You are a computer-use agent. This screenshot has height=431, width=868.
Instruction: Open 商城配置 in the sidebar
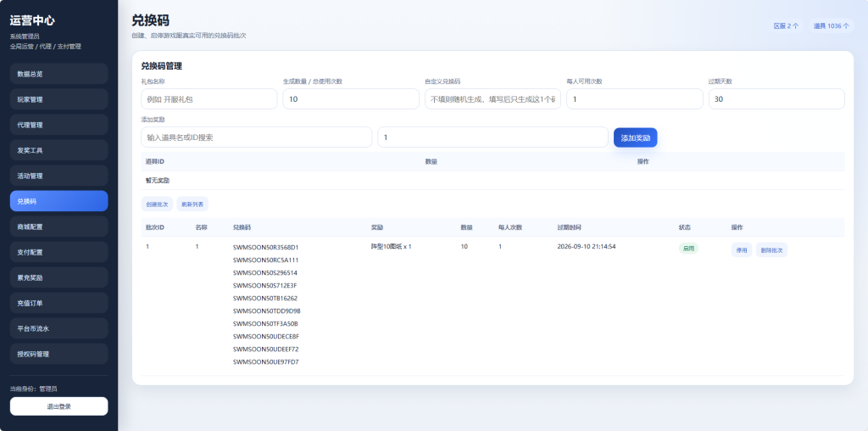(58, 227)
